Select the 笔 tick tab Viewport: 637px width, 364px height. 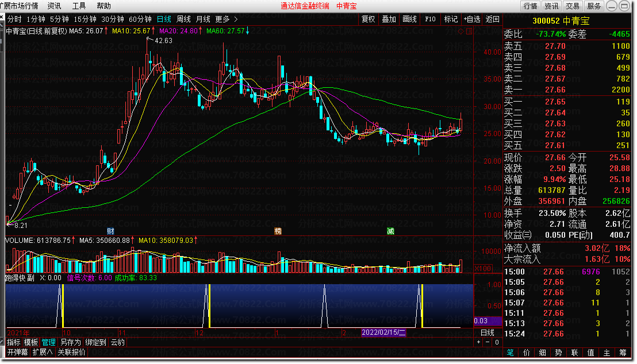pyautogui.click(x=511, y=353)
